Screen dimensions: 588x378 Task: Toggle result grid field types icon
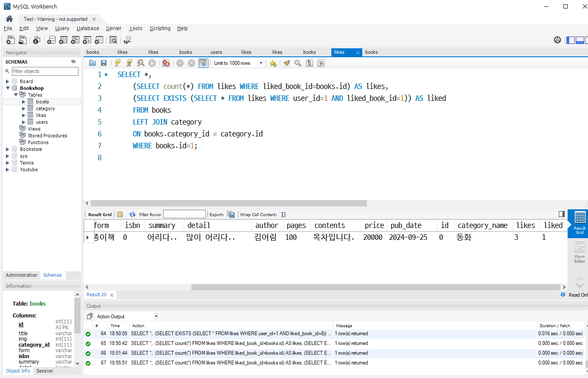pyautogui.click(x=120, y=214)
